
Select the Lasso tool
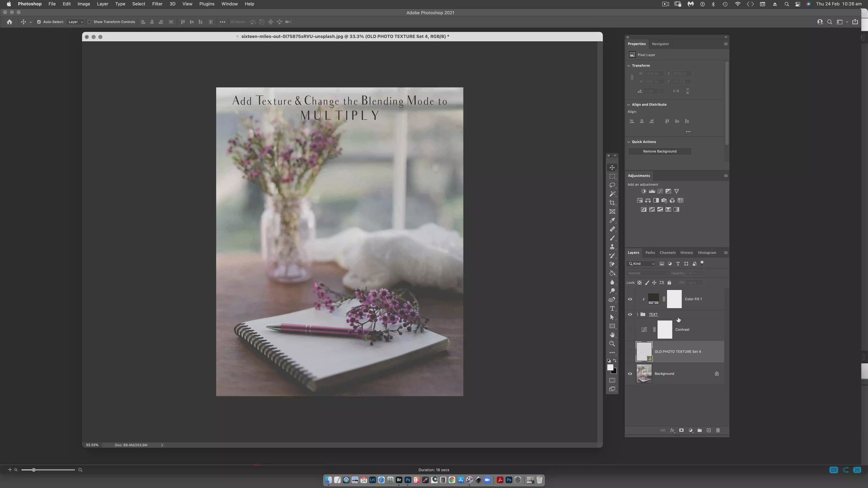point(612,185)
